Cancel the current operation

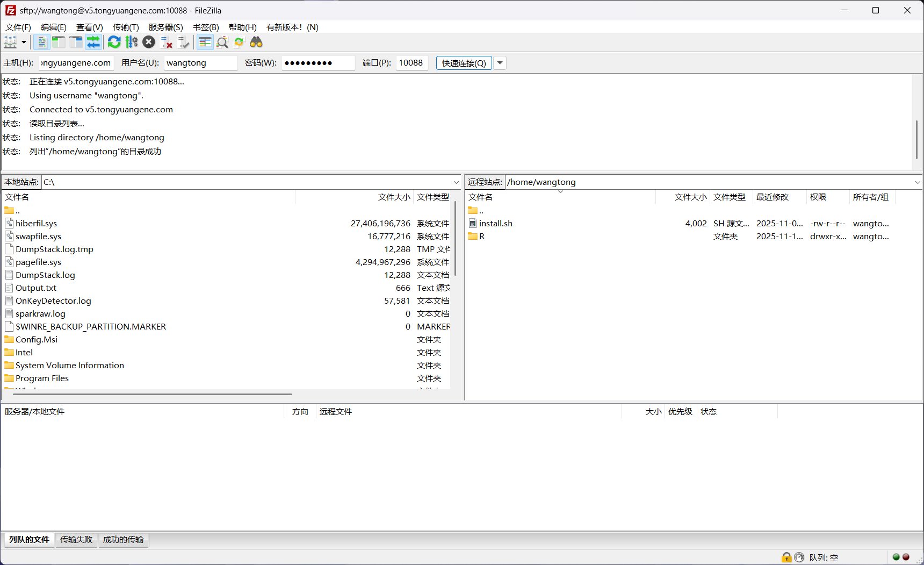click(149, 42)
